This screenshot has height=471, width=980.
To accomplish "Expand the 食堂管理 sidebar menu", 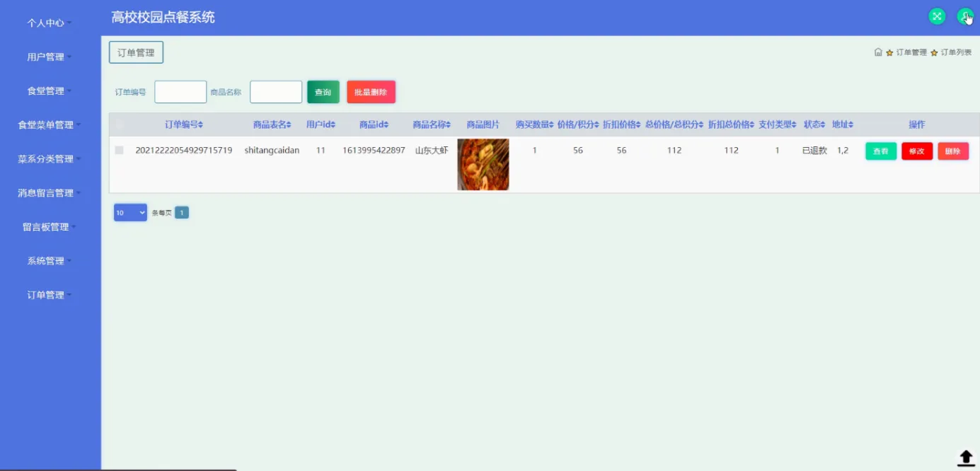I will (50, 91).
